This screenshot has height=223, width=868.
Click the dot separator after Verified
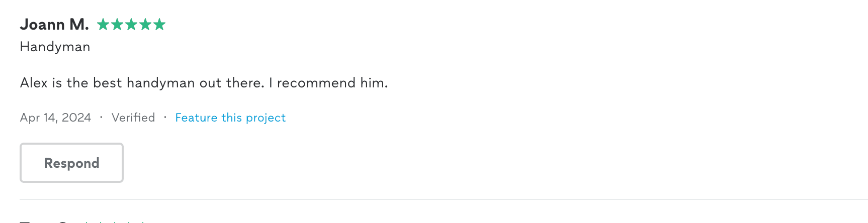click(x=165, y=117)
